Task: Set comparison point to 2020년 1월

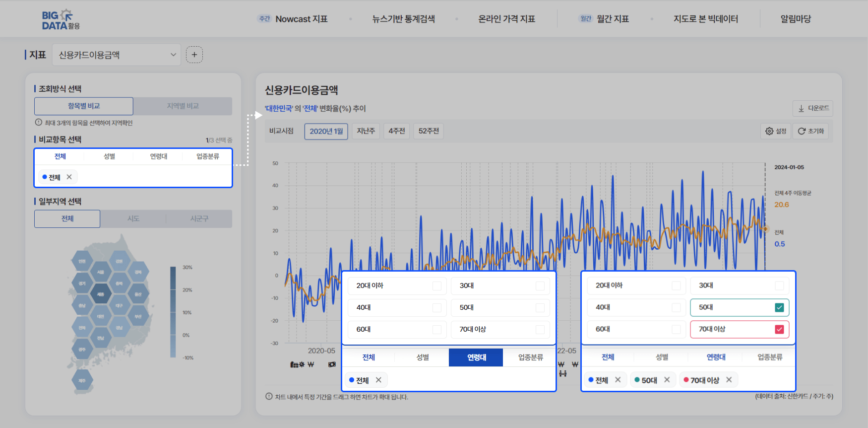Action: point(326,131)
